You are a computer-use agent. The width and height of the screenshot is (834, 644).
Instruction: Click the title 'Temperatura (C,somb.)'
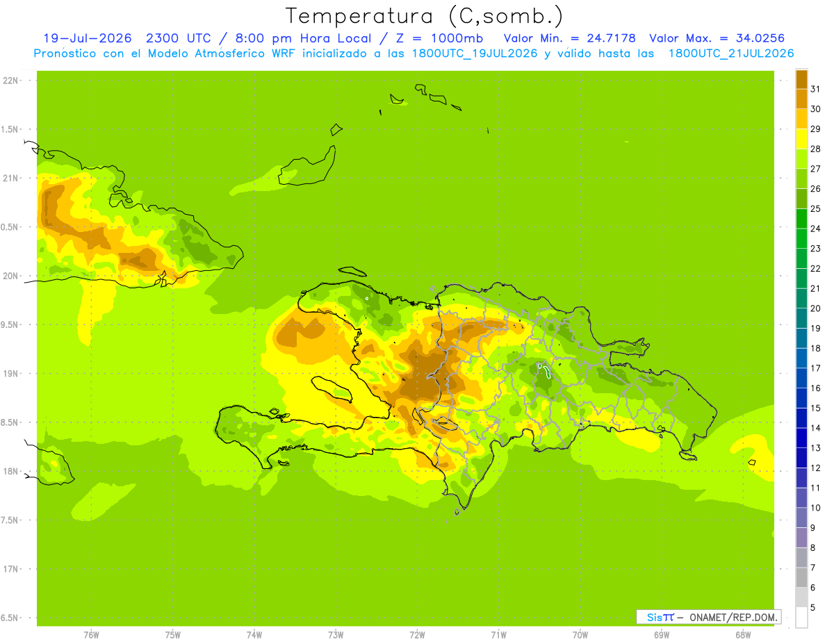[x=425, y=16]
